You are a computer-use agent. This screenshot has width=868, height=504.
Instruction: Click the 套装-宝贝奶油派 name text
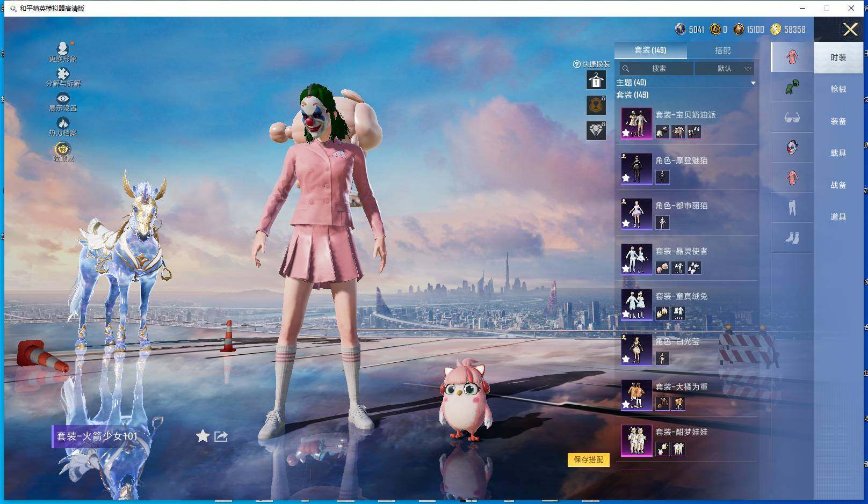[x=685, y=115]
